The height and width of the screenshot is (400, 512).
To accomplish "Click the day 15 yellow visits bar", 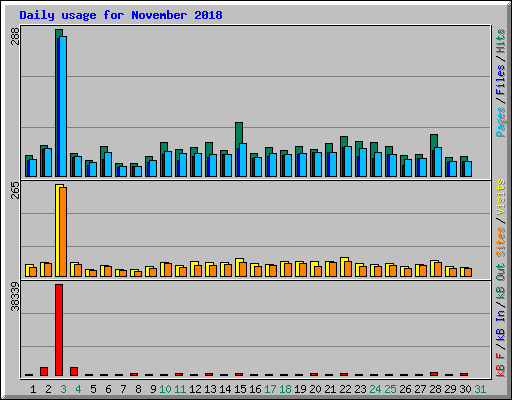I will 238,267.
